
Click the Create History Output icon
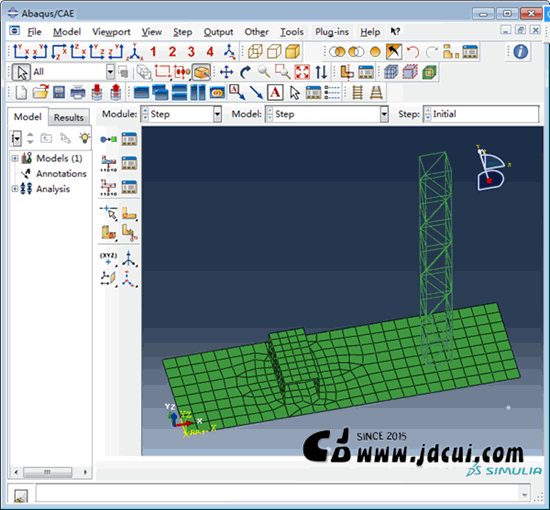pyautogui.click(x=108, y=187)
